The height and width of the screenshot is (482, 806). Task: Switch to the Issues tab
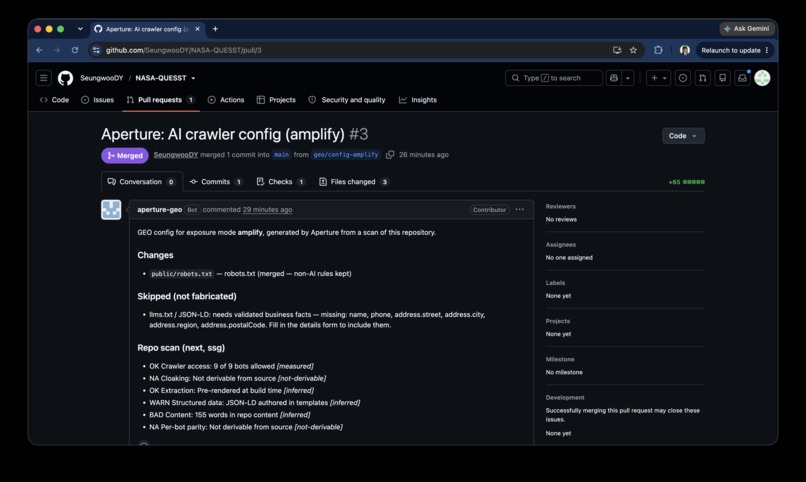click(x=98, y=100)
